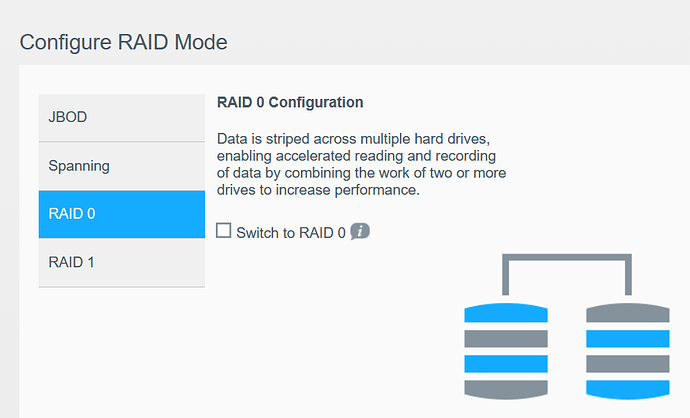The width and height of the screenshot is (690, 418).
Task: Select the JBOD mode tab
Action: coord(121,117)
